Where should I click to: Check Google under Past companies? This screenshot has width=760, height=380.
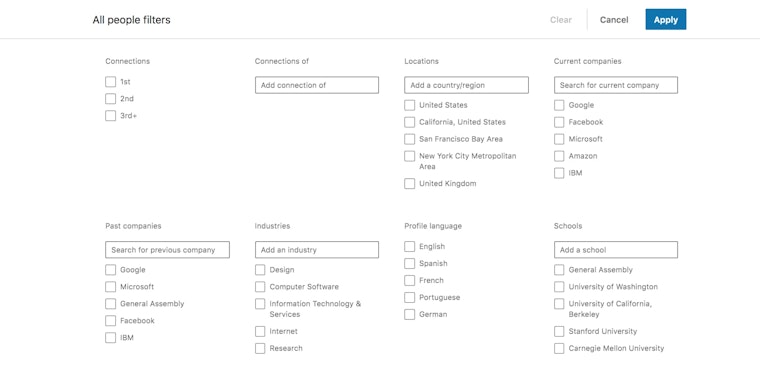[111, 270]
